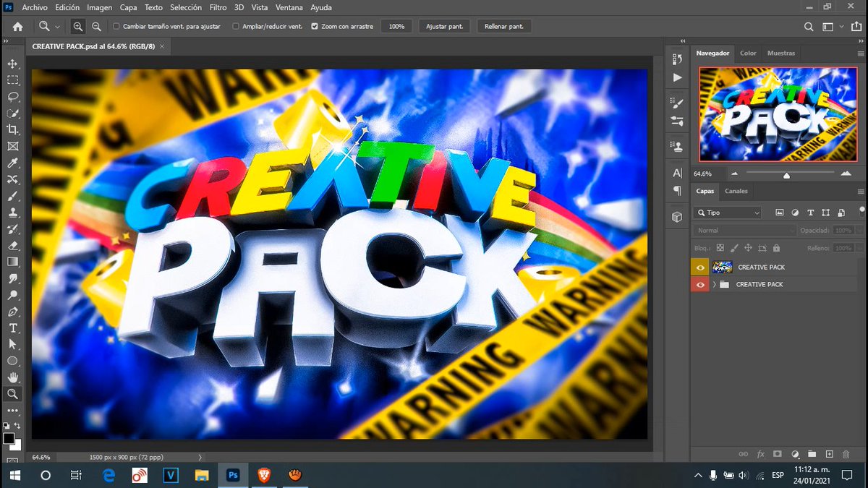The height and width of the screenshot is (488, 868).
Task: Open the Add layer style fx menu
Action: 760,454
